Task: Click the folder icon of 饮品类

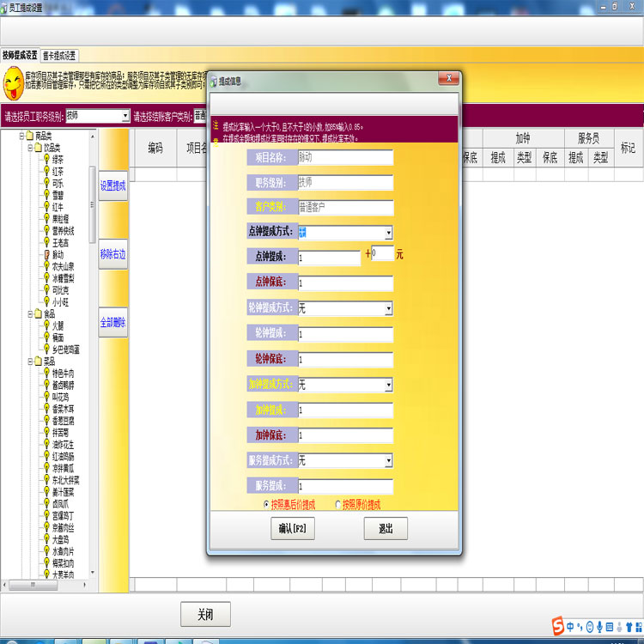Action: pyautogui.click(x=38, y=147)
